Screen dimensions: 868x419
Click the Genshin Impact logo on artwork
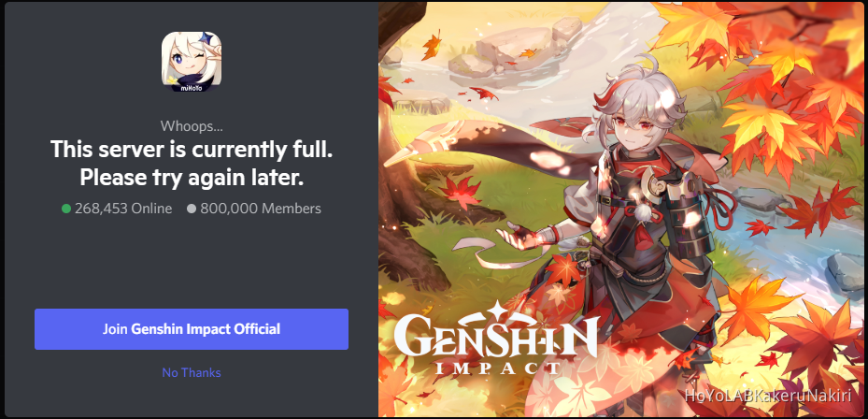(x=496, y=339)
